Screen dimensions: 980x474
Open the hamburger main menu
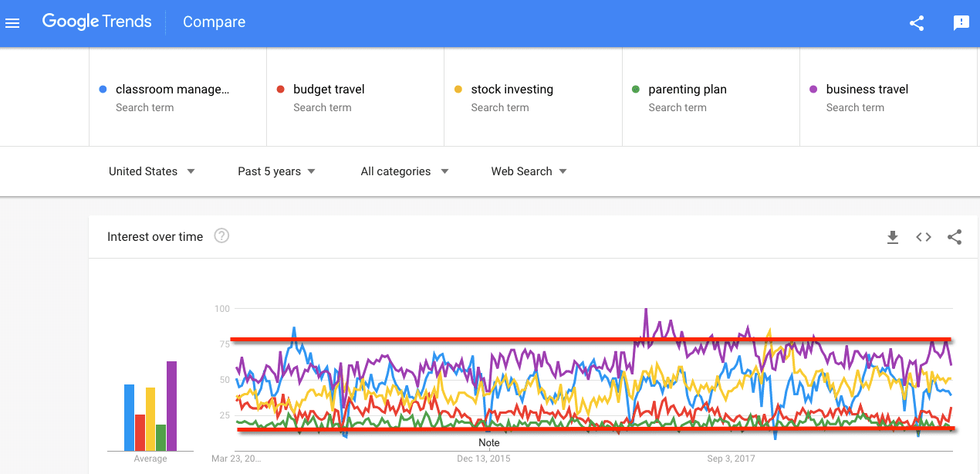point(12,23)
